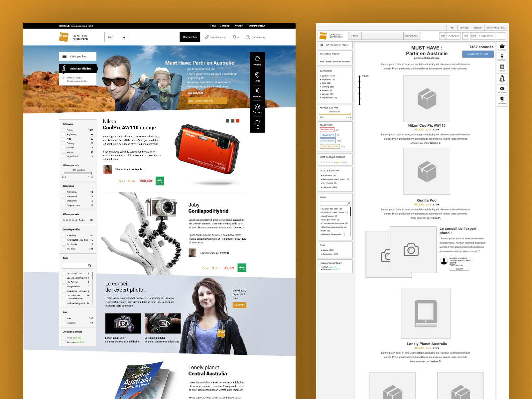Enable the Promotion selection checkbox
The height and width of the screenshot is (399, 532).
point(64,192)
